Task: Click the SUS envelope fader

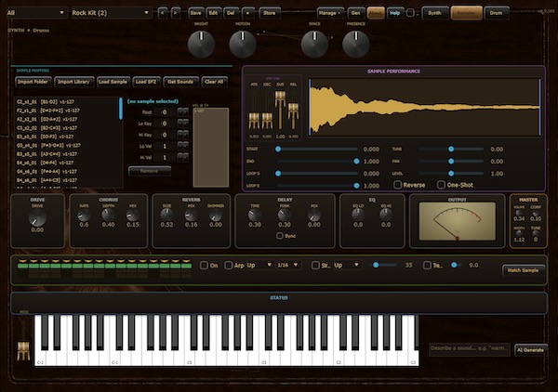Action: click(x=280, y=99)
